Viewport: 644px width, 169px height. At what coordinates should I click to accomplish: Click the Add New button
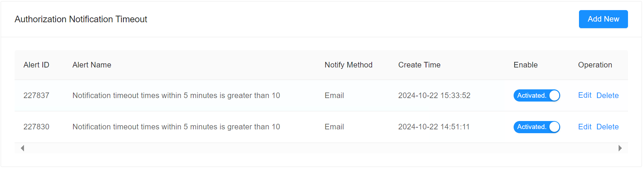coord(603,19)
